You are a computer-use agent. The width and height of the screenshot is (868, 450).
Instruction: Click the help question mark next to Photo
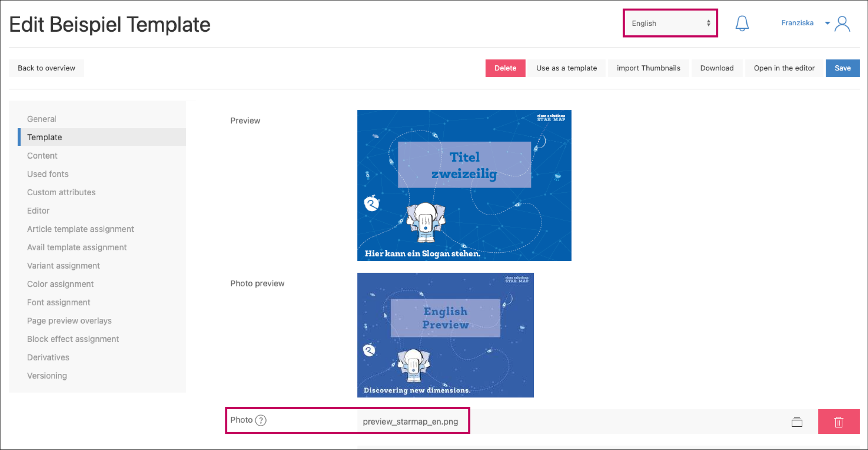(x=261, y=420)
